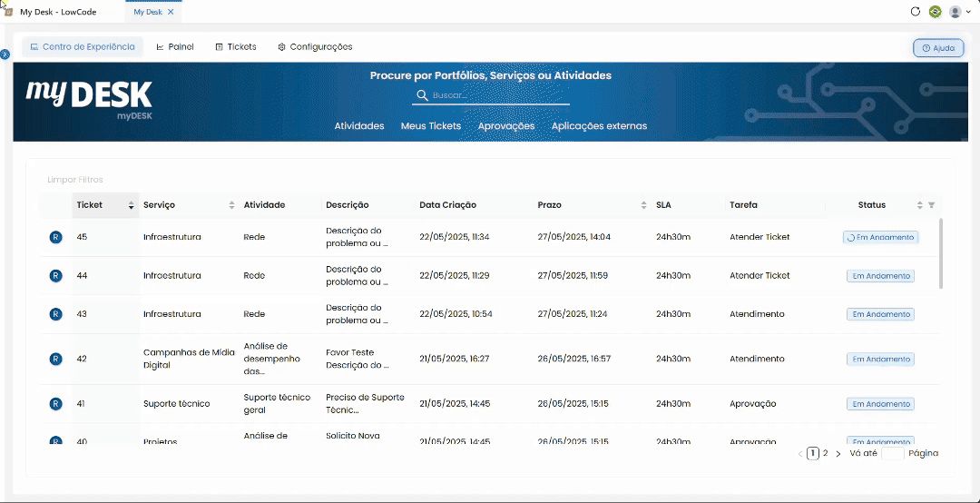
Task: Click the Buscar search field
Action: [491, 95]
